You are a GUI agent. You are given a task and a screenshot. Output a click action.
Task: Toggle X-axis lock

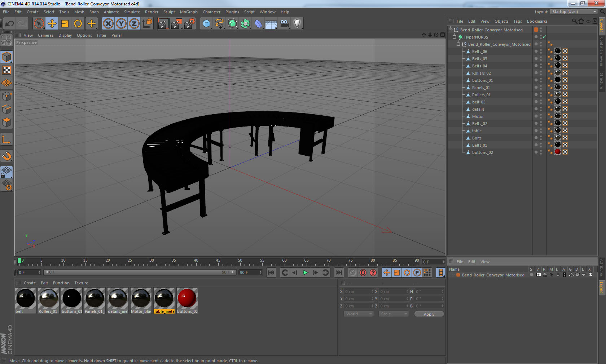pos(108,24)
